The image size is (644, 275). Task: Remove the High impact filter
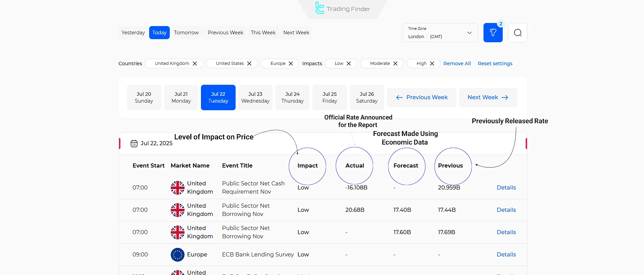tap(432, 64)
